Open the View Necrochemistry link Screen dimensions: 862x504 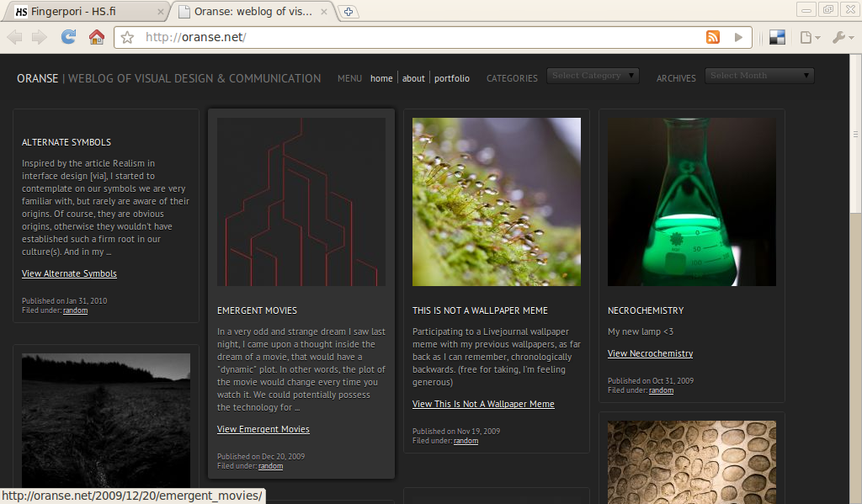point(651,353)
